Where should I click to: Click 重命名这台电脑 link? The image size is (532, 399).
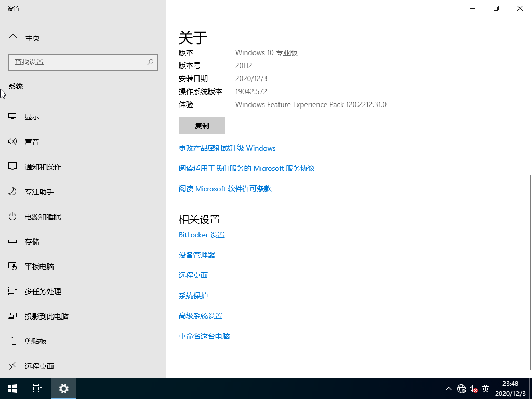tap(204, 336)
